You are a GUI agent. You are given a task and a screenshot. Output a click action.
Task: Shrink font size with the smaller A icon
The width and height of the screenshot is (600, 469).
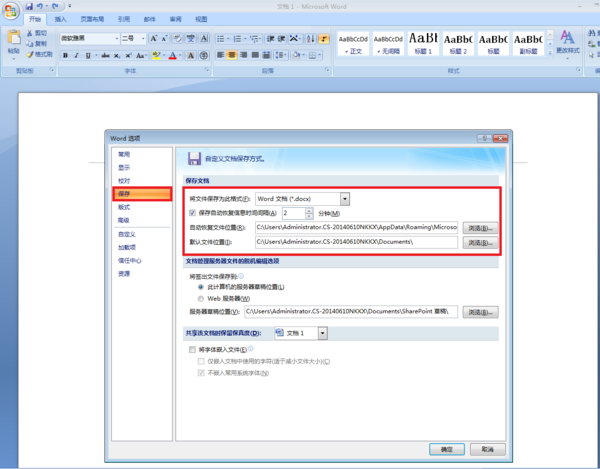point(164,38)
